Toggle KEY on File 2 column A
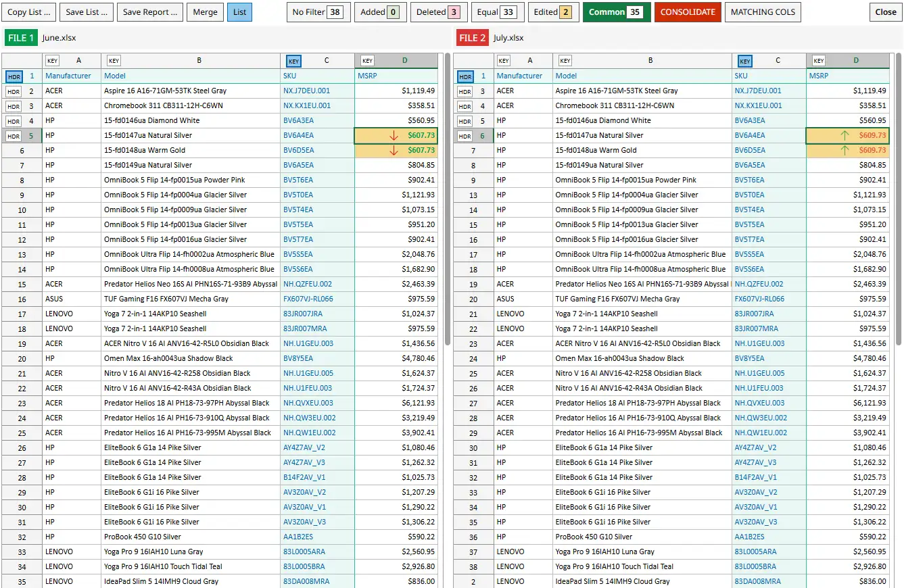This screenshot has width=904, height=588. tap(504, 61)
